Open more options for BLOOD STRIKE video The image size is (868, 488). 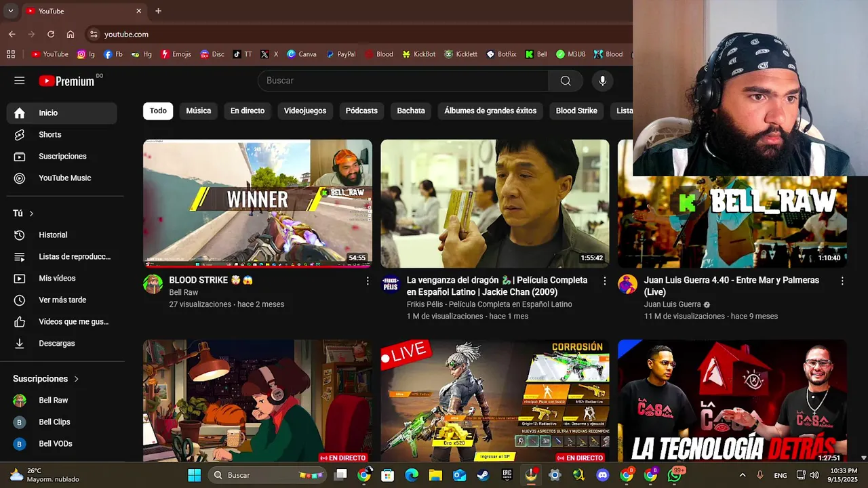368,281
